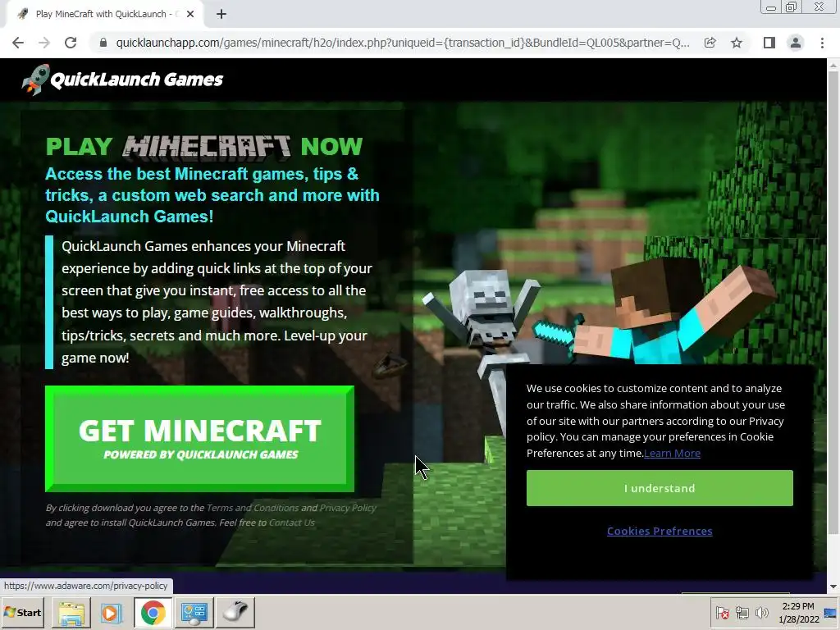Screen dimensions: 840x630
Task: Open the Action Center flag icon
Action: [722, 612]
